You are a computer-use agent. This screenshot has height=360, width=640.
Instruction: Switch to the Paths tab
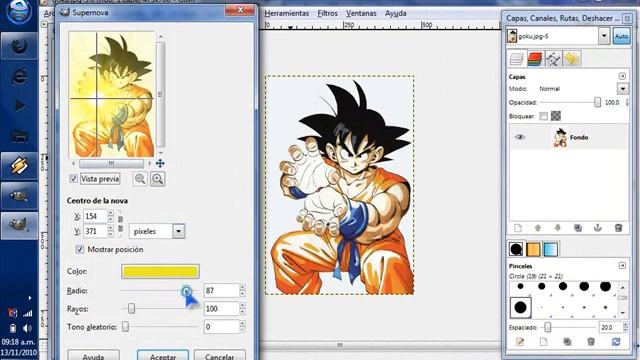click(x=553, y=59)
